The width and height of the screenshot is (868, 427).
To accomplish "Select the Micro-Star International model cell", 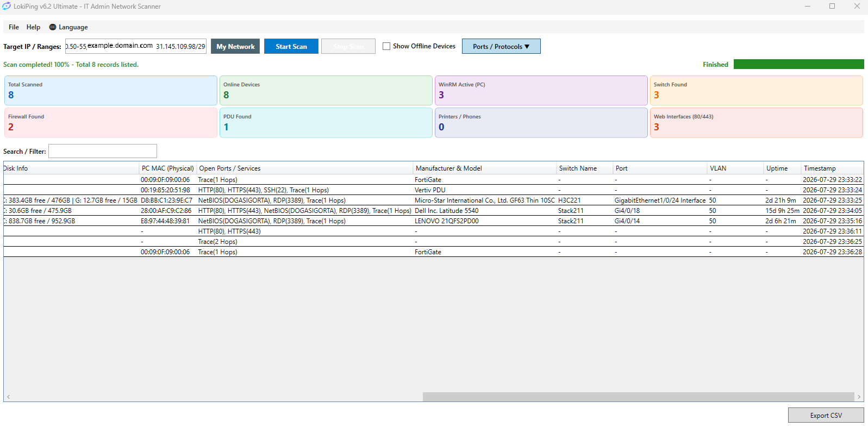I will [485, 200].
